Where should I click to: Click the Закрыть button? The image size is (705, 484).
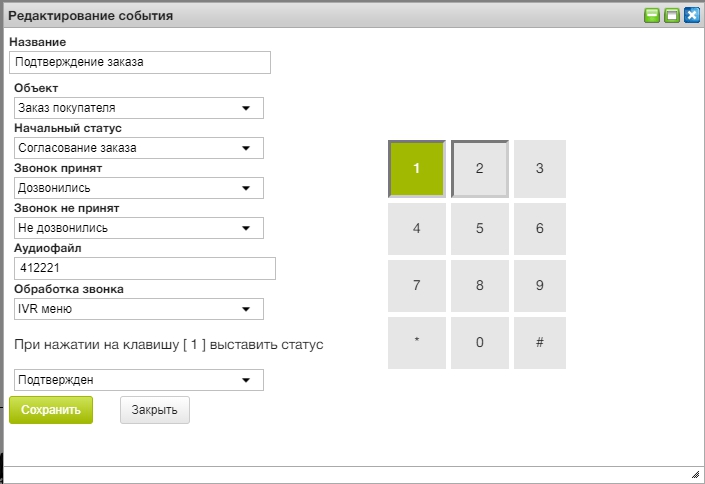[x=155, y=410]
